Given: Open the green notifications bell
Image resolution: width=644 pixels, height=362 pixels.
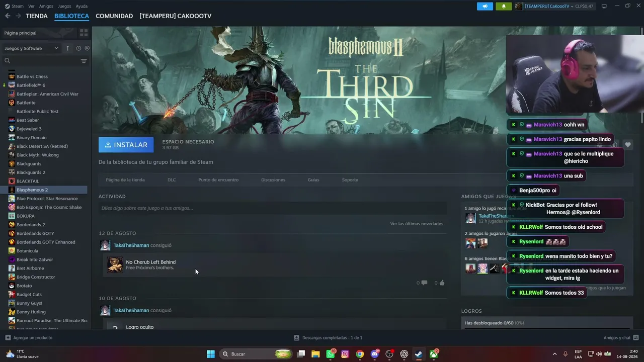Looking at the screenshot, I should point(504,6).
